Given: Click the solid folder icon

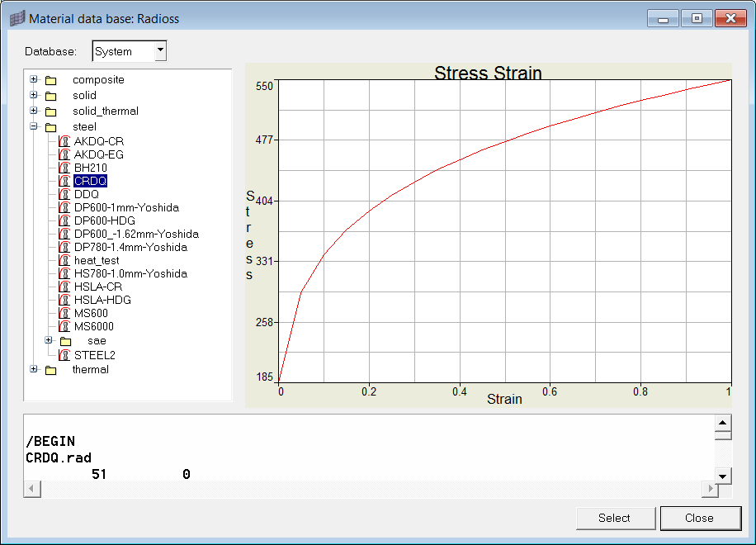Looking at the screenshot, I should click(x=50, y=96).
